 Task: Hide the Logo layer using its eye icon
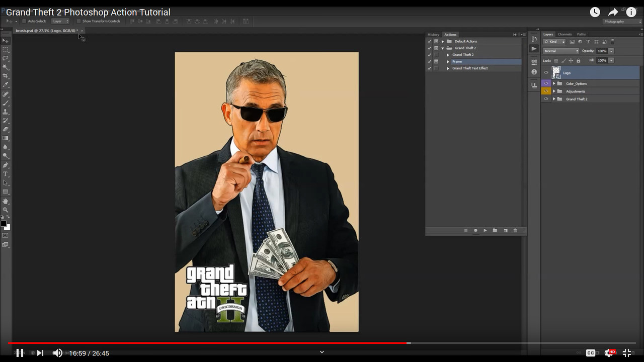[546, 73]
